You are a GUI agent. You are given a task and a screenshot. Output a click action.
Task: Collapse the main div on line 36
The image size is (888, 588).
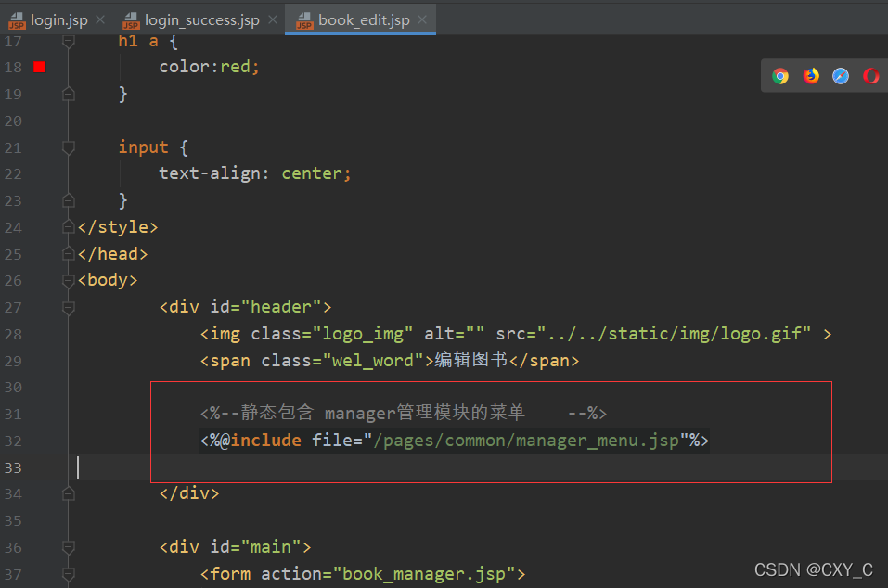tap(69, 547)
